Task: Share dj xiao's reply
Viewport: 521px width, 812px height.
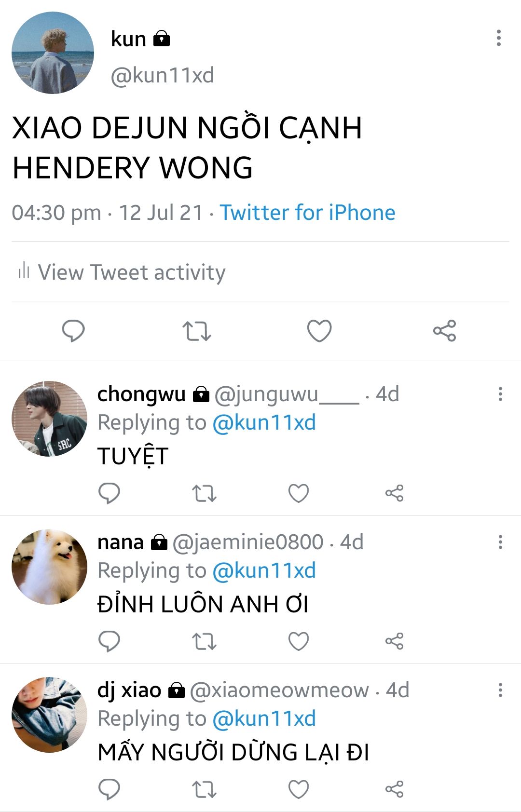Action: (x=394, y=789)
